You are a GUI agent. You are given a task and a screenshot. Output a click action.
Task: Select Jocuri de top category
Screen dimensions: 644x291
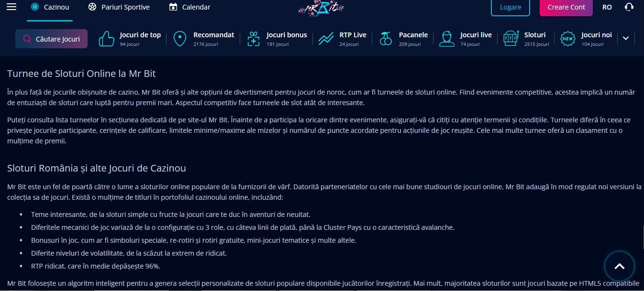click(130, 39)
